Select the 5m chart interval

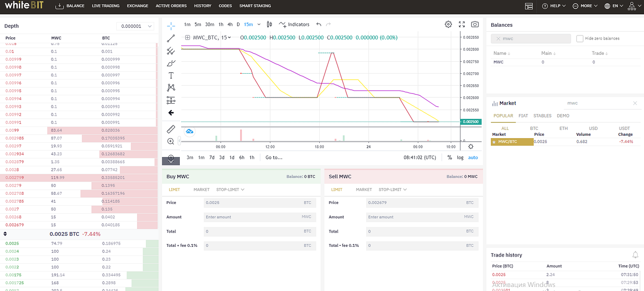198,24
